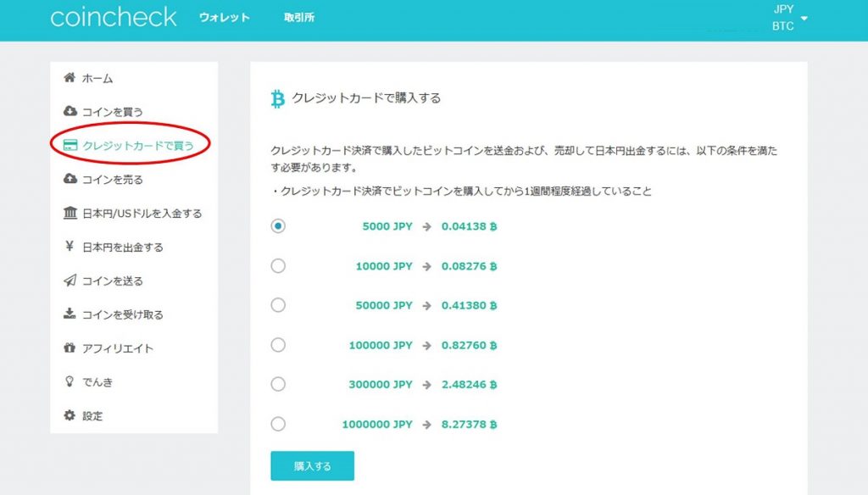This screenshot has width=868, height=495.
Task: Select the 5000 JPY radio option
Action: coord(278,226)
